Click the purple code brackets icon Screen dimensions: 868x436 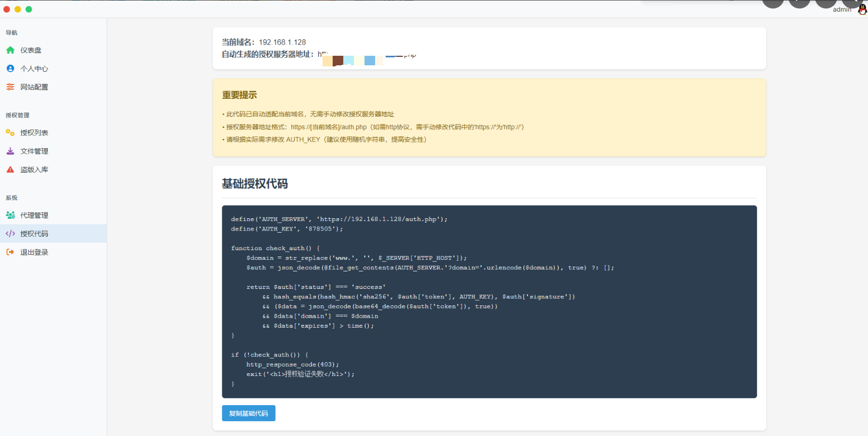[10, 234]
